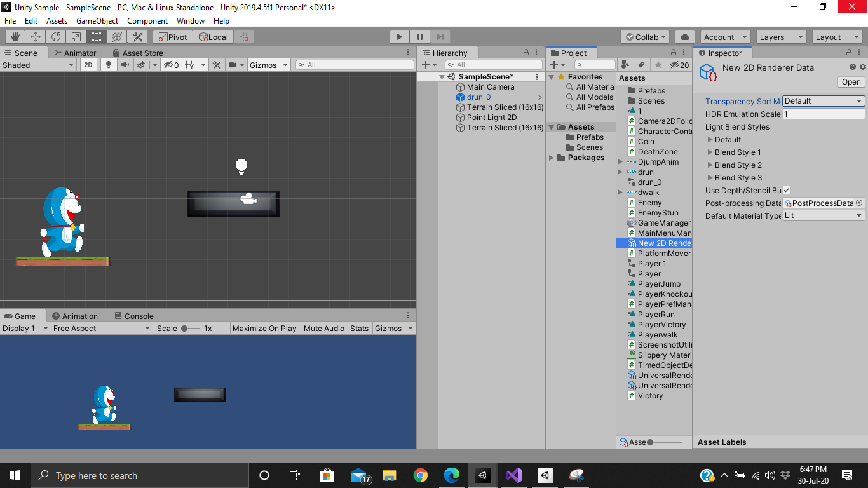
Task: Click the Open button in Inspector
Action: point(851,81)
